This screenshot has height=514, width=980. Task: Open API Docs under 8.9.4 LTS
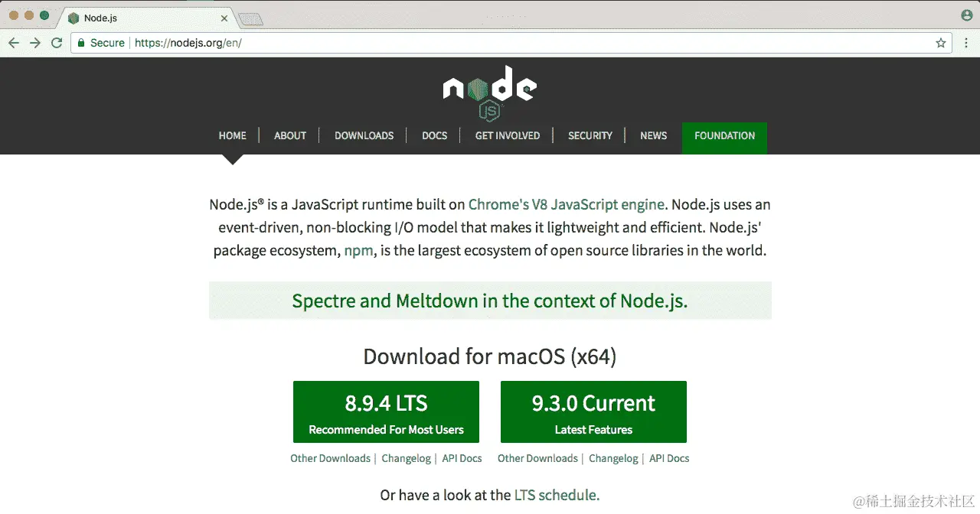(x=462, y=458)
